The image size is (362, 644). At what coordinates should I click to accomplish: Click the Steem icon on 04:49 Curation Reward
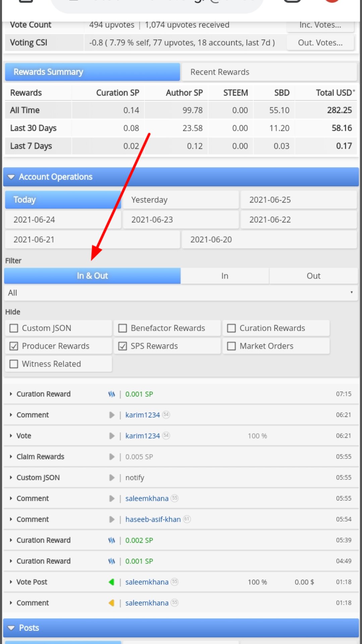(112, 561)
